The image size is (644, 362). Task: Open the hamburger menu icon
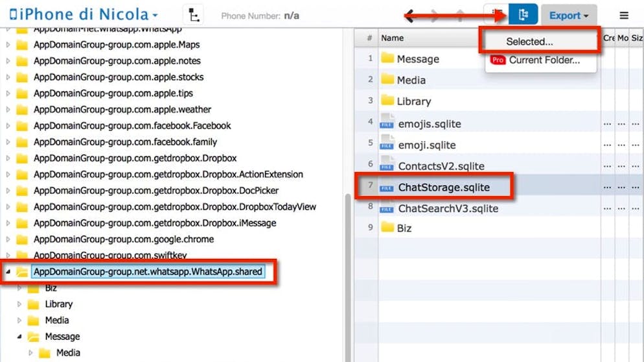point(624,16)
